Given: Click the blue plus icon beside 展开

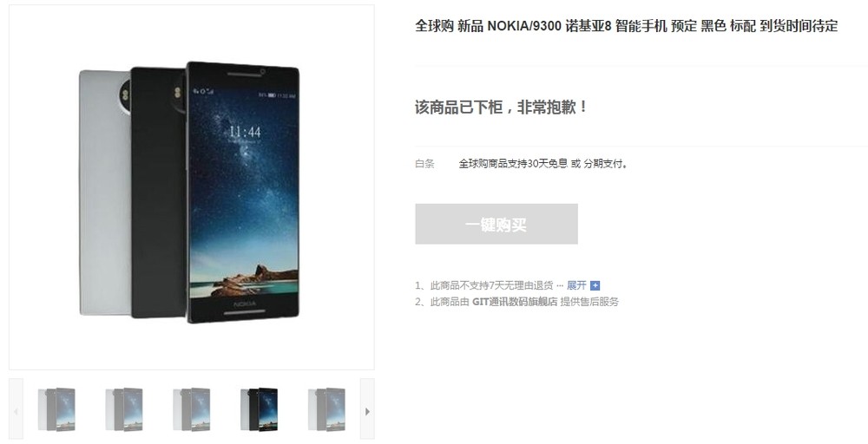Looking at the screenshot, I should click(595, 286).
